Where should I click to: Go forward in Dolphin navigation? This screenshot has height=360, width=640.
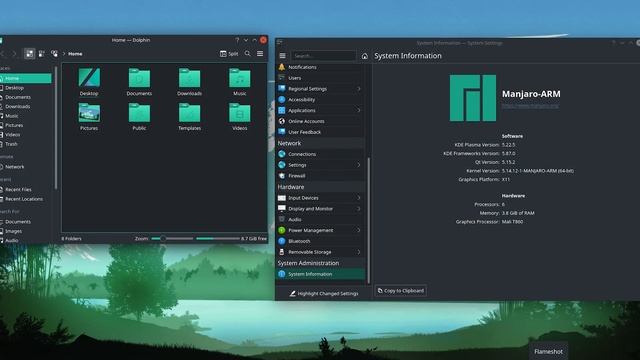(x=14, y=53)
